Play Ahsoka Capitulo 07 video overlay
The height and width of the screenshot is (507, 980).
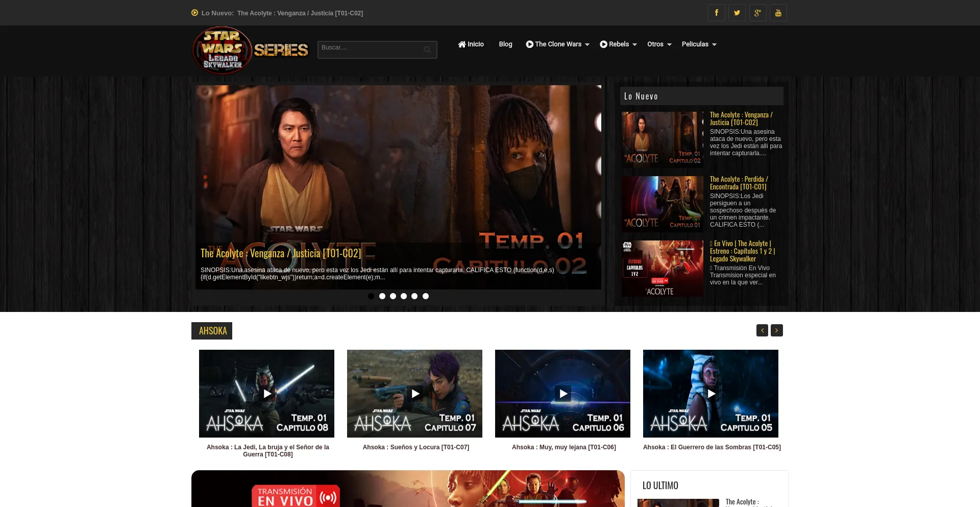(415, 394)
